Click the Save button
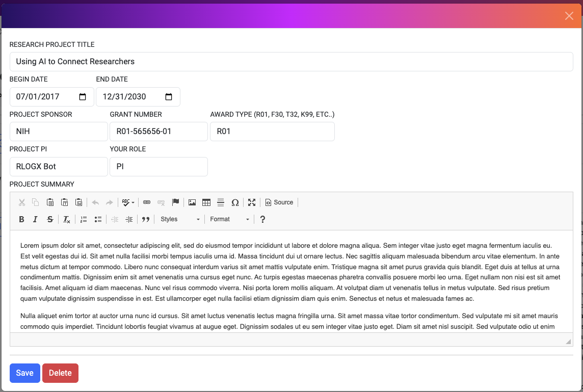 (25, 373)
